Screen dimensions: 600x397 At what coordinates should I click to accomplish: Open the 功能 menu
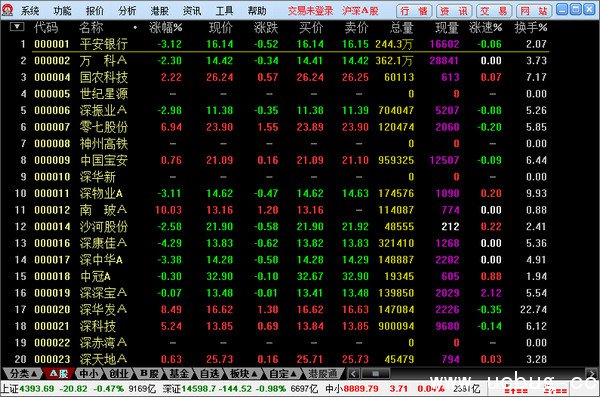[62, 11]
